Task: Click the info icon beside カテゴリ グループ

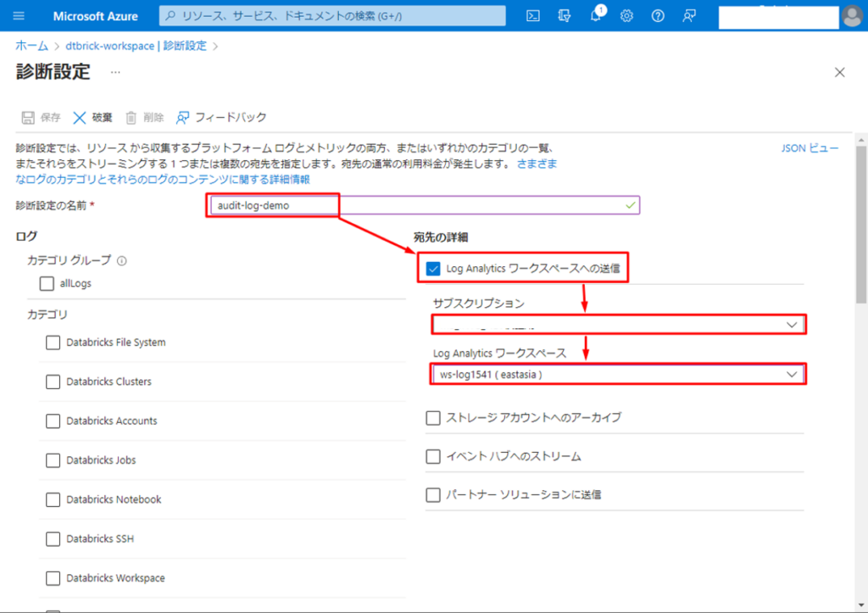Action: pyautogui.click(x=121, y=261)
